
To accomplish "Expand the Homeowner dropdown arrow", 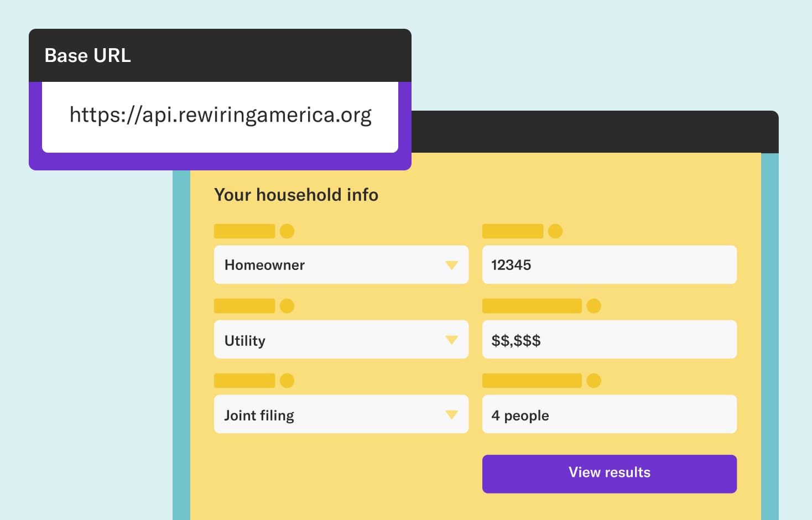I will pos(452,266).
